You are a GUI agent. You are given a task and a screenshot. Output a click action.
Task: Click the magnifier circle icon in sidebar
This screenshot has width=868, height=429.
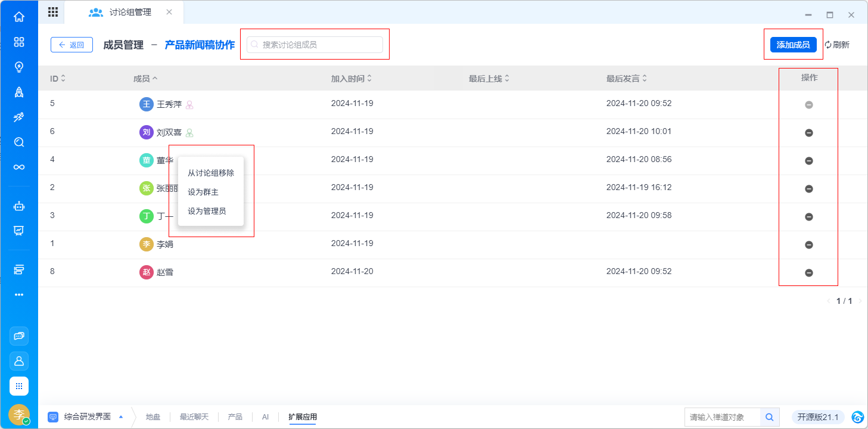pos(19,142)
